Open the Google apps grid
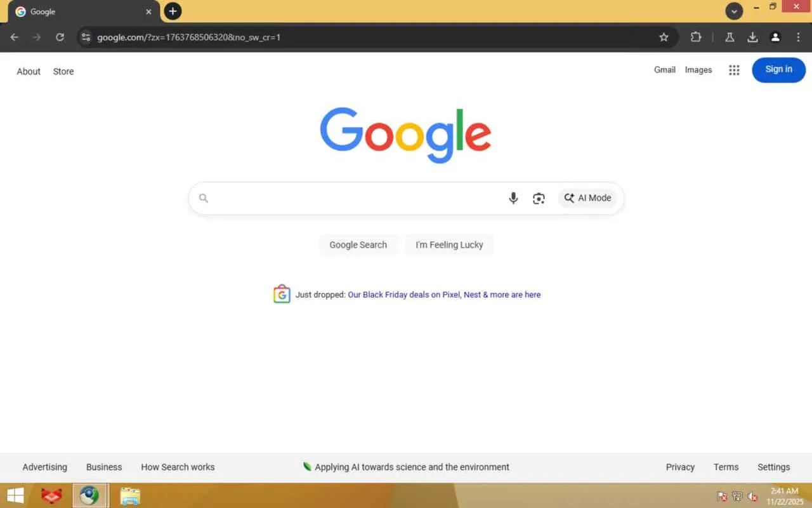The width and height of the screenshot is (812, 508). [734, 70]
